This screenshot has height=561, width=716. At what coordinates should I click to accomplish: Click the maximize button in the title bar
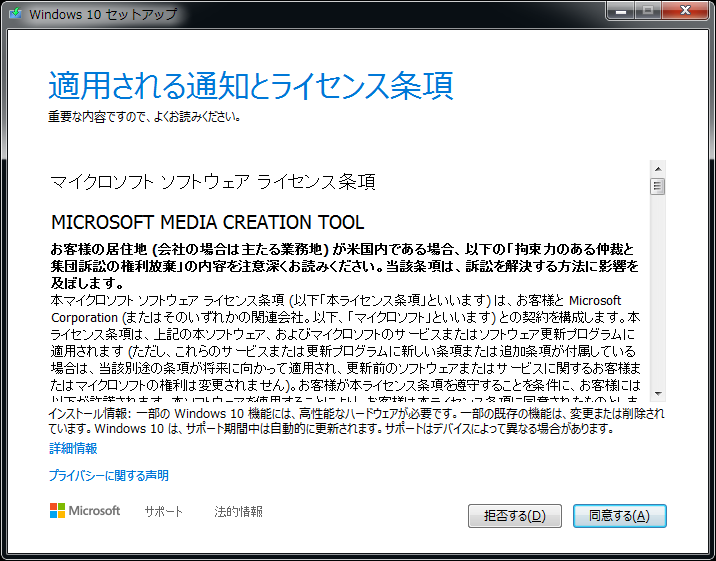click(648, 12)
